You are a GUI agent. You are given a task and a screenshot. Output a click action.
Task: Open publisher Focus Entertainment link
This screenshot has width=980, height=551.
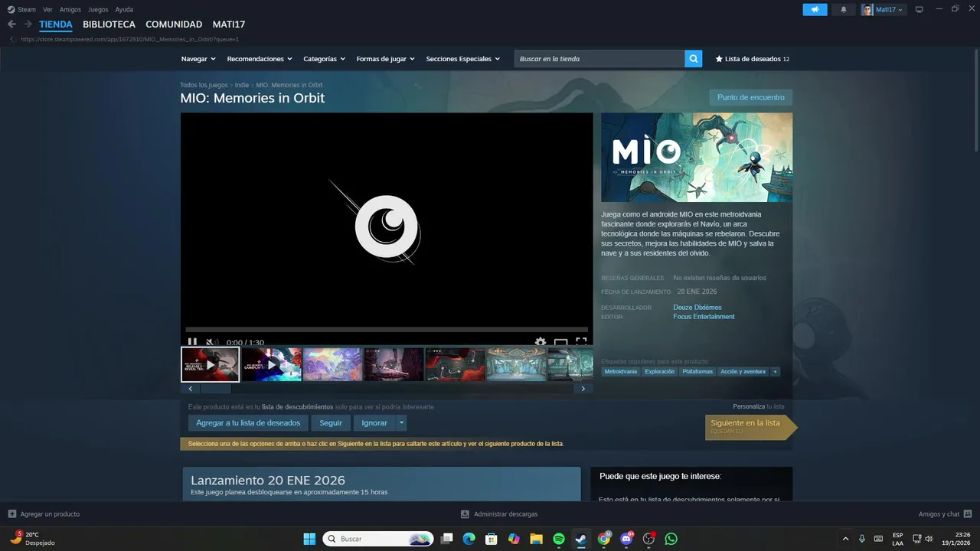(x=704, y=317)
